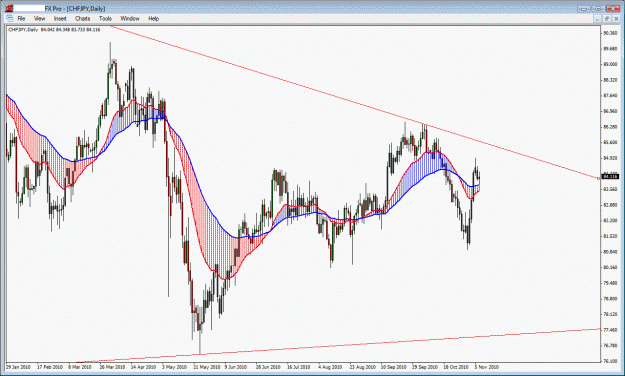Click the 77.440 price scale label
This screenshot has height=376, width=625.
(x=610, y=330)
